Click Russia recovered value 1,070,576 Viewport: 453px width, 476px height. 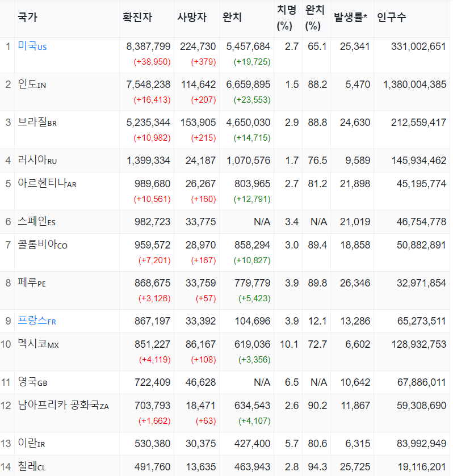tap(249, 161)
